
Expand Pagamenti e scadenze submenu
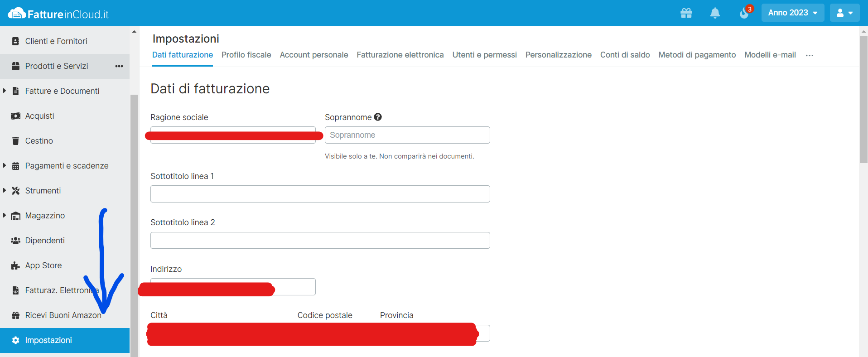coord(5,166)
